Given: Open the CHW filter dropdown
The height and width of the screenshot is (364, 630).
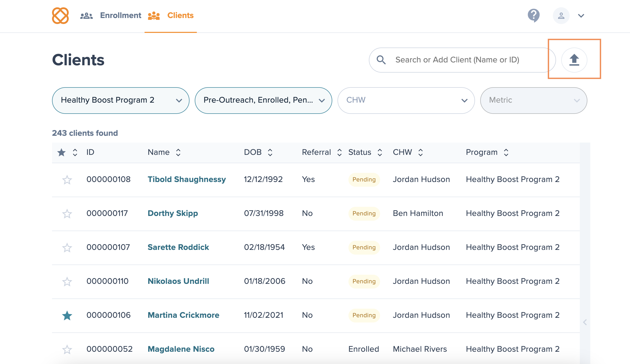Looking at the screenshot, I should (x=406, y=100).
